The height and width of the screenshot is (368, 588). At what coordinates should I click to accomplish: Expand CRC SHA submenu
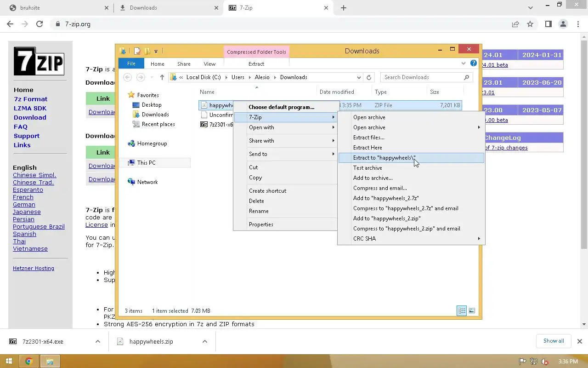(479, 239)
